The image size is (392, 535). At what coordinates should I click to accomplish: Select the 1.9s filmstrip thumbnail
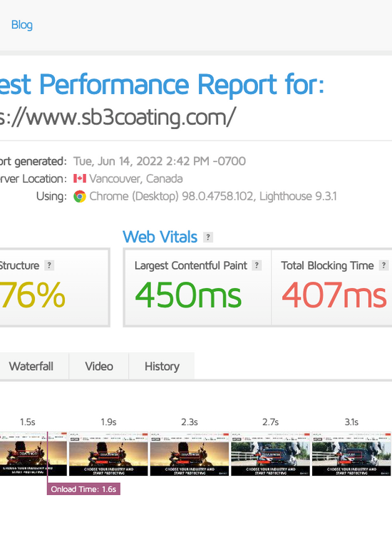109,454
